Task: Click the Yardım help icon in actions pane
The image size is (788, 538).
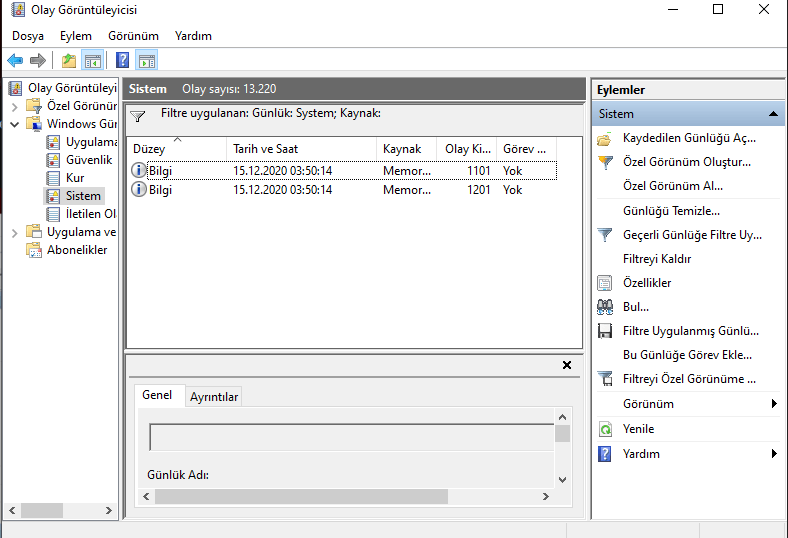Action: pyautogui.click(x=605, y=454)
